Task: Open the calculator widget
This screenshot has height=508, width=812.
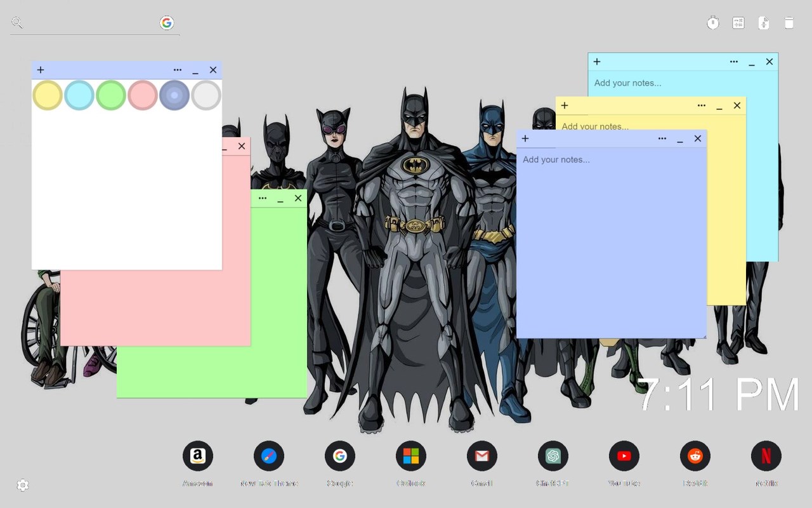Action: [x=738, y=23]
